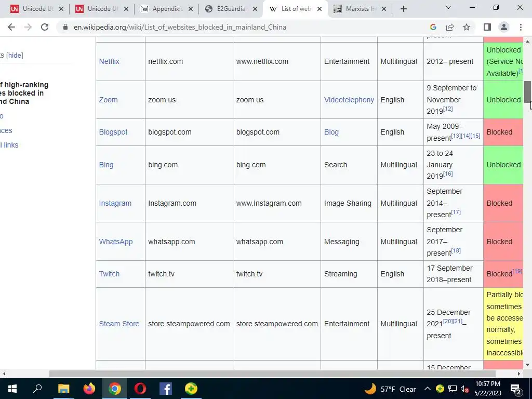Click the high-ranking websites sidebar heading
Image resolution: width=532 pixels, height=399 pixels.
pyautogui.click(x=23, y=93)
